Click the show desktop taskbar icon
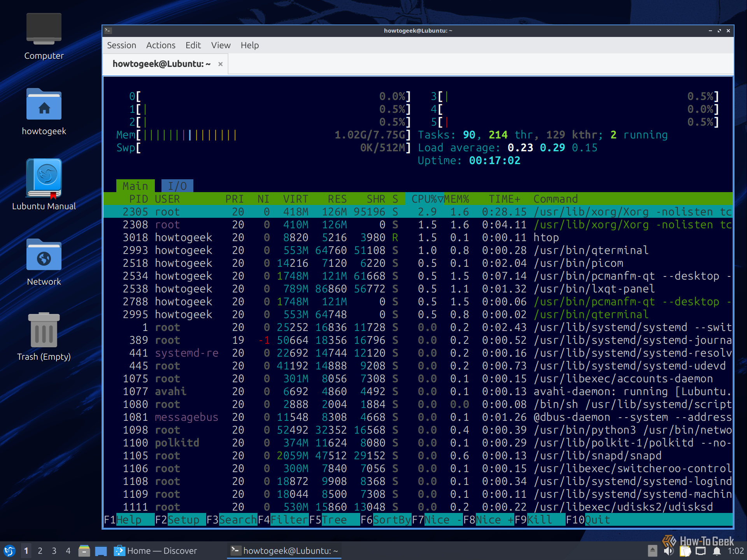Image resolution: width=747 pixels, height=560 pixels. 101,551
